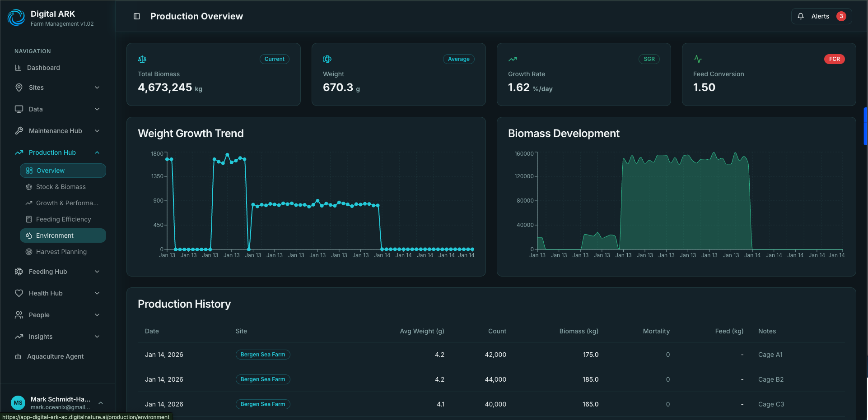Expand the Health Hub chevron

click(x=97, y=293)
